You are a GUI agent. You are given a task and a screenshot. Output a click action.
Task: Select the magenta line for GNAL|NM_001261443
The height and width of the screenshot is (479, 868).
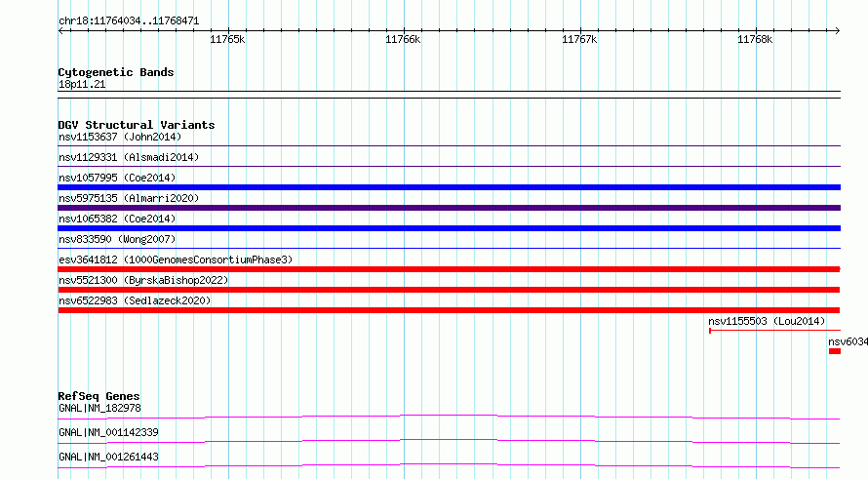pyautogui.click(x=449, y=465)
